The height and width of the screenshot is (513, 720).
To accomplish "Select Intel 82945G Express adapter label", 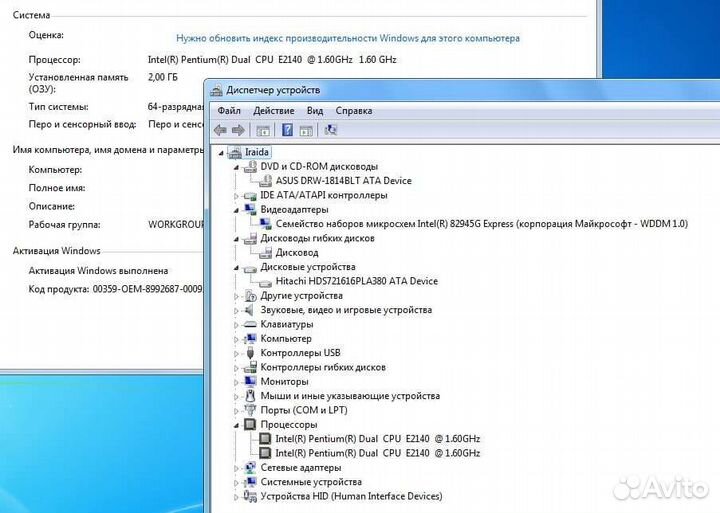I will click(x=482, y=224).
